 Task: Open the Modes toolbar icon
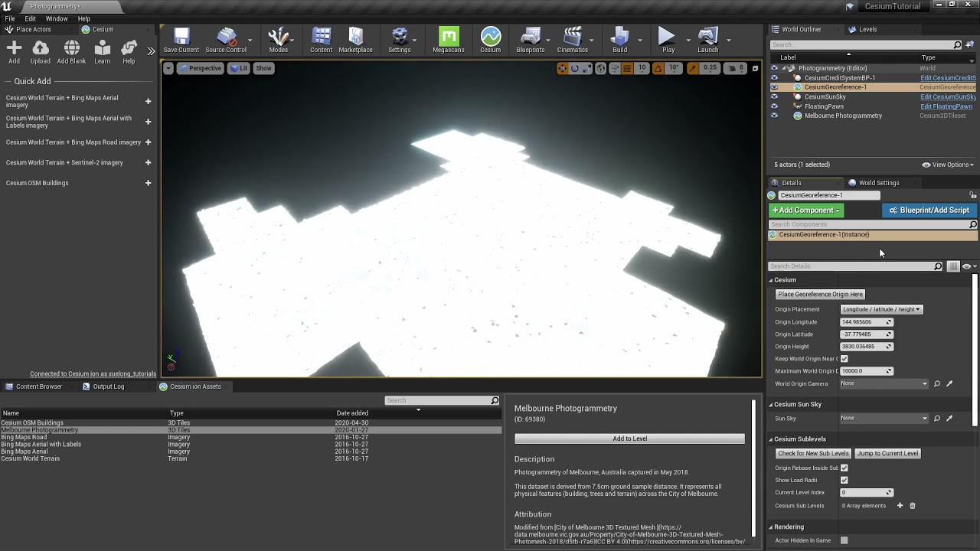click(279, 40)
